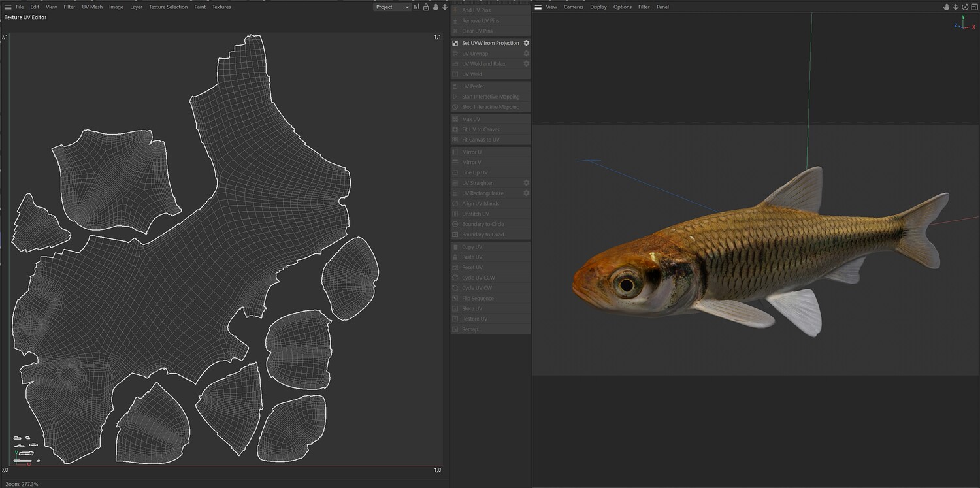
Task: Click the Stop Interactive Mapping icon
Action: point(455,107)
